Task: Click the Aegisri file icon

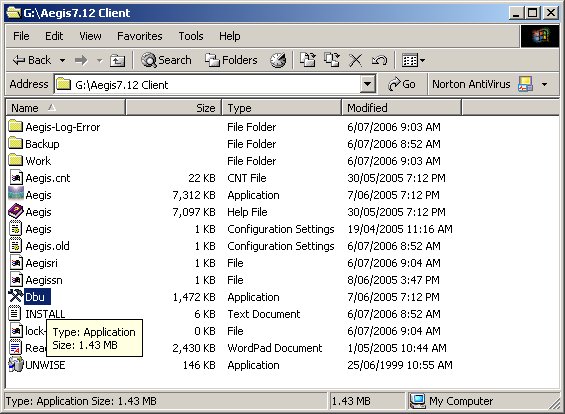Action: [15, 263]
